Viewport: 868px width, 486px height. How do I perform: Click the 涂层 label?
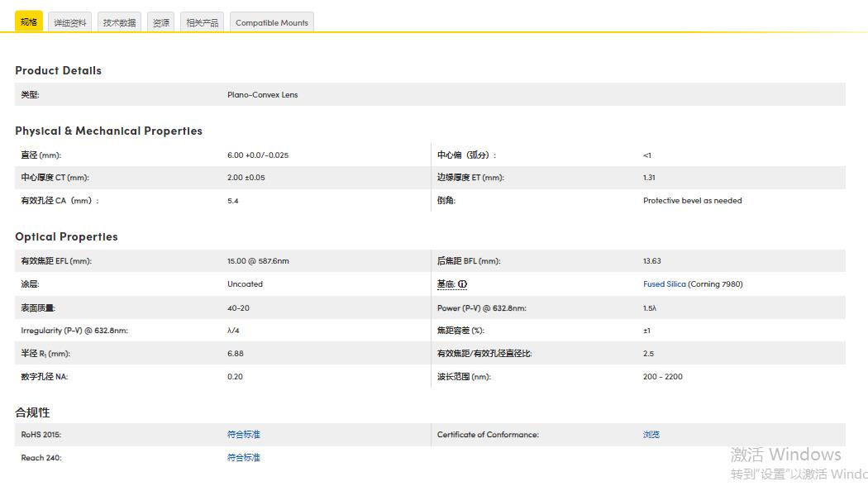point(30,284)
